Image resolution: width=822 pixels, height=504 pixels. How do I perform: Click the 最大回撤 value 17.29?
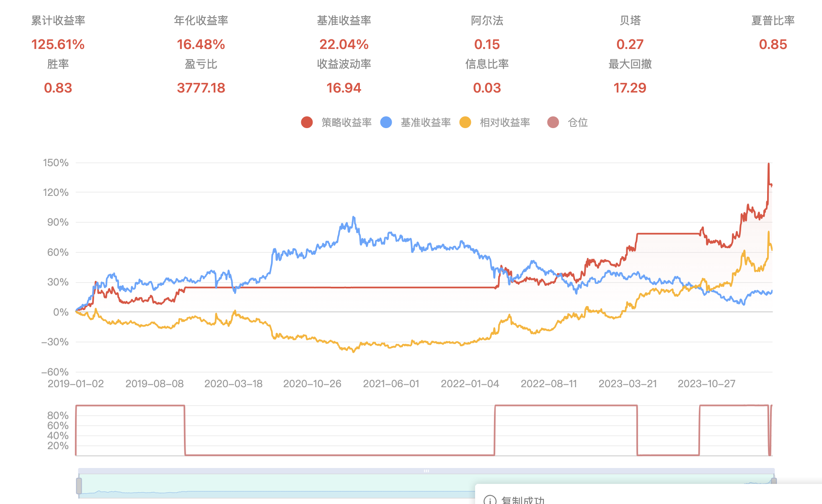(630, 88)
